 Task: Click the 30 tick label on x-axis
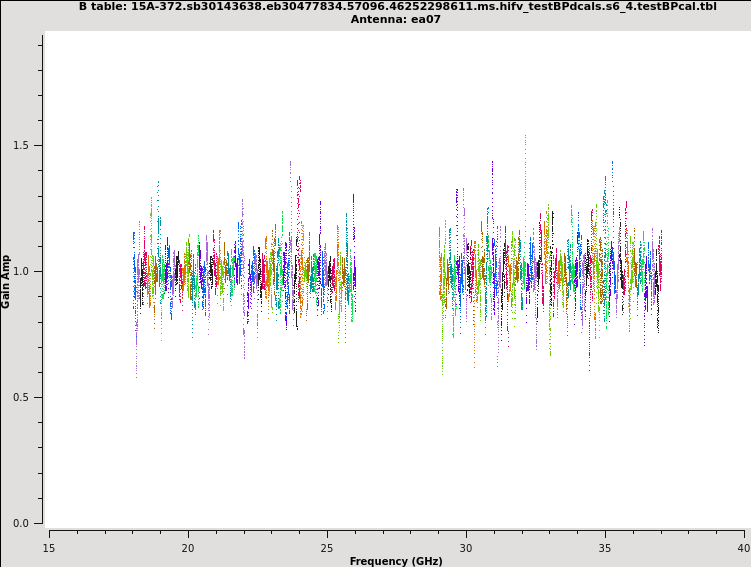(x=465, y=548)
